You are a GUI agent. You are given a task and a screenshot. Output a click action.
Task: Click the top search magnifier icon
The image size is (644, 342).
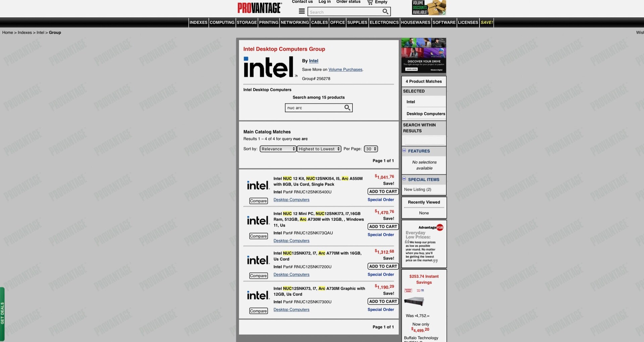click(386, 12)
